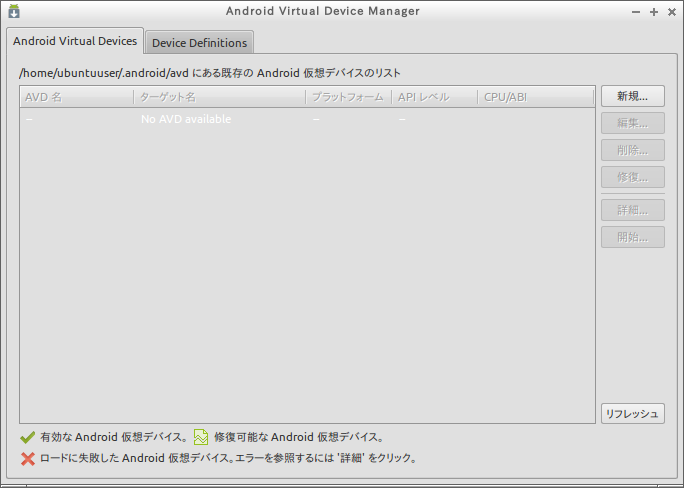Minimize the Android Virtual Device Manager window
Screen dimensions: 684x488
[x=636, y=12]
